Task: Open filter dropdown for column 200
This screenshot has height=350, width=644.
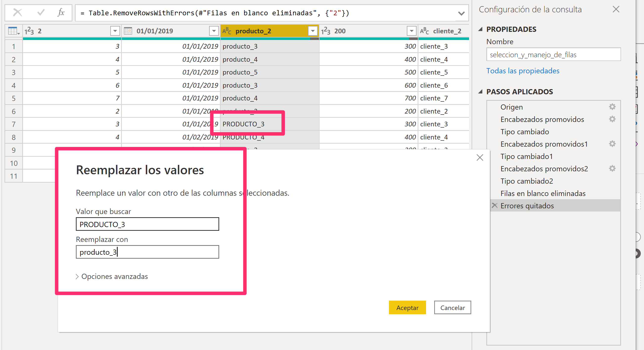Action: click(411, 31)
